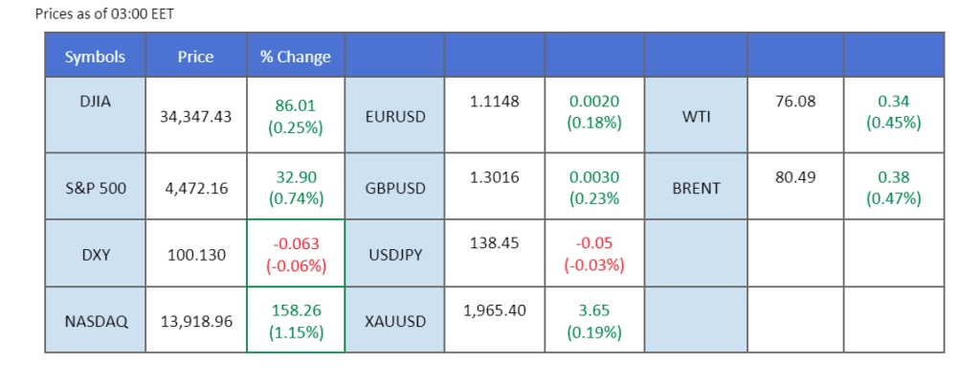Select the BRENT symbol cell
The image size is (980, 390).
tap(696, 188)
